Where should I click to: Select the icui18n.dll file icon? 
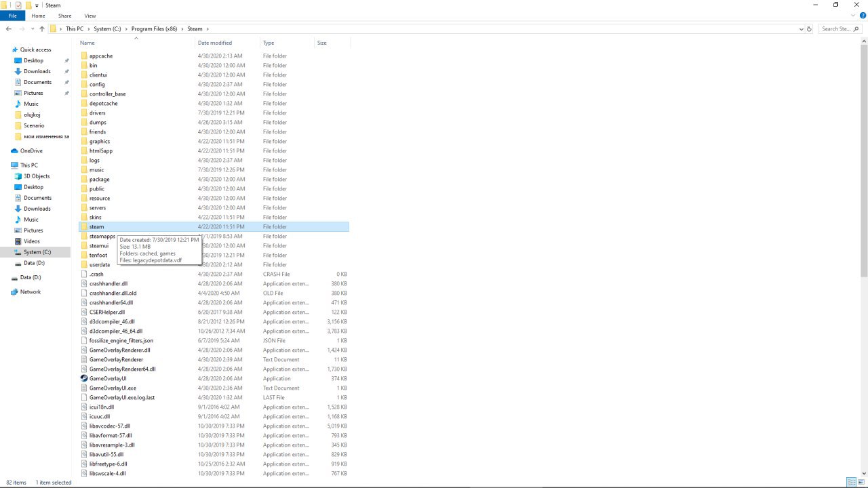[84, 407]
